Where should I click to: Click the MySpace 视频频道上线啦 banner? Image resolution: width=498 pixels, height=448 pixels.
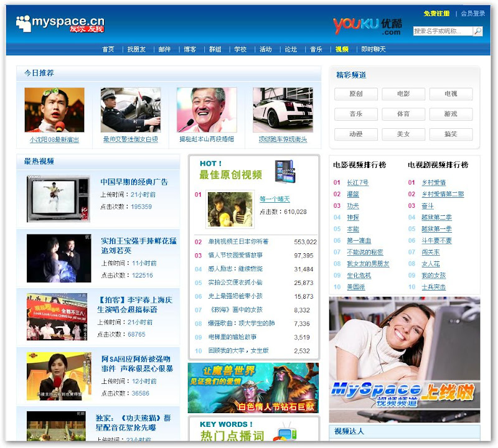tap(404, 360)
